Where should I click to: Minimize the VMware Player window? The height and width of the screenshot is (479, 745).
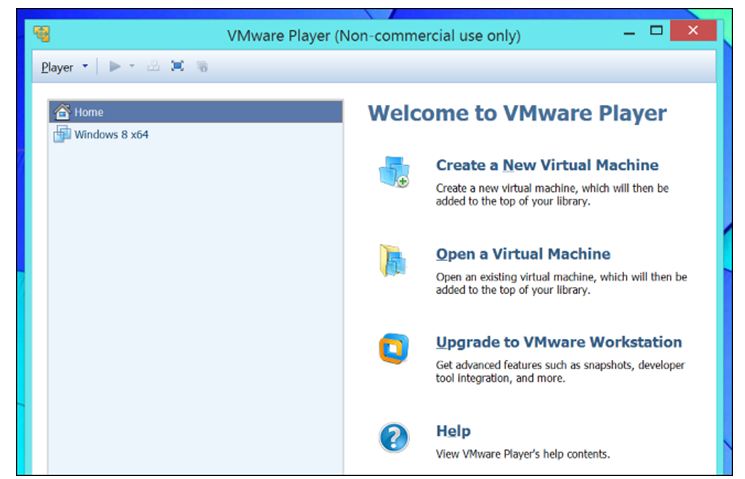click(x=630, y=32)
